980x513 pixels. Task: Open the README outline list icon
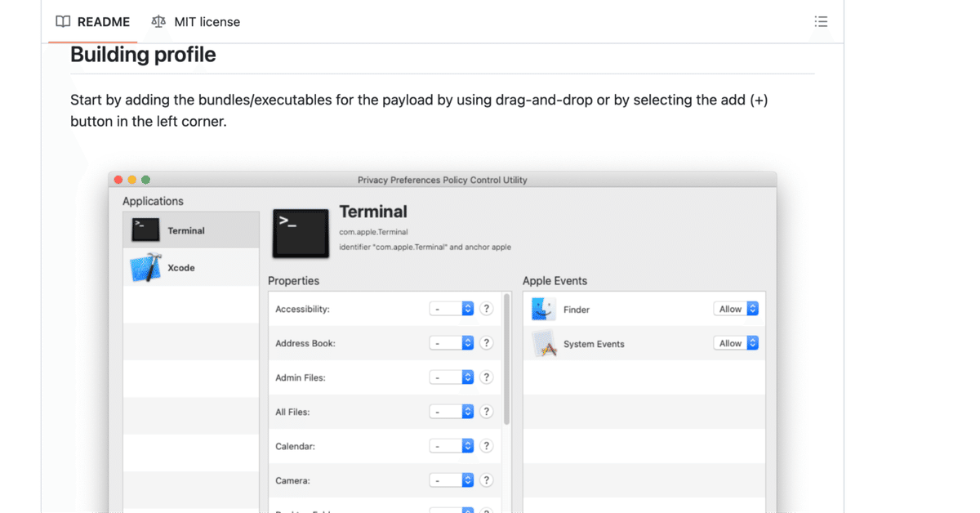point(821,22)
